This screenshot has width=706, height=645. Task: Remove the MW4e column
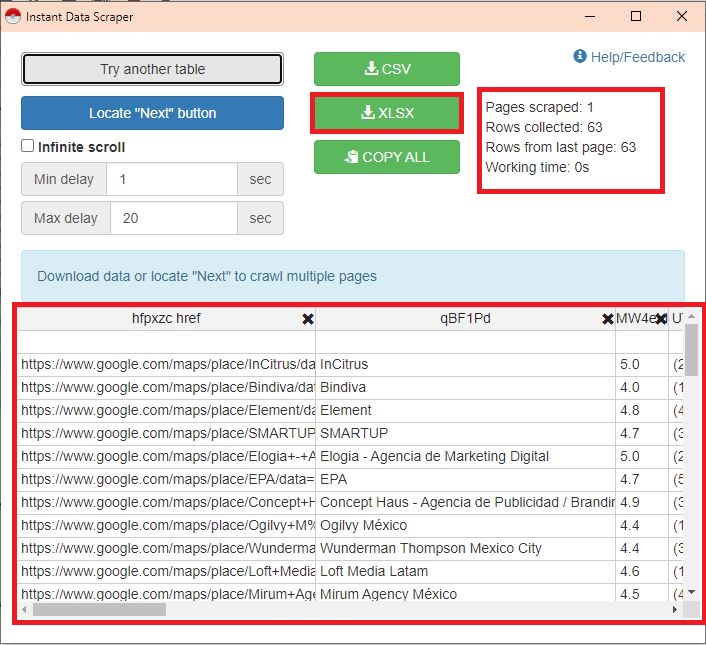point(661,319)
